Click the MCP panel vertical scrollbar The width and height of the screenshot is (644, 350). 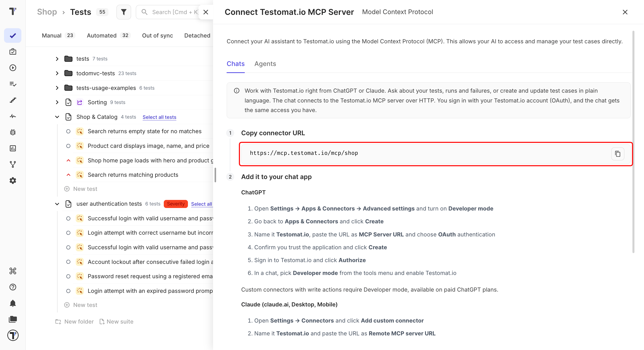(633, 142)
